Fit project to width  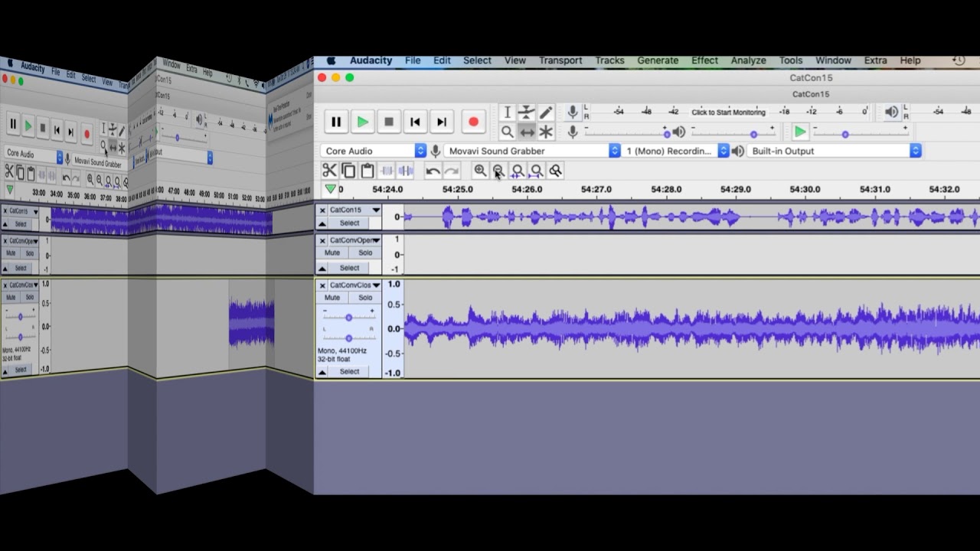[x=537, y=171]
